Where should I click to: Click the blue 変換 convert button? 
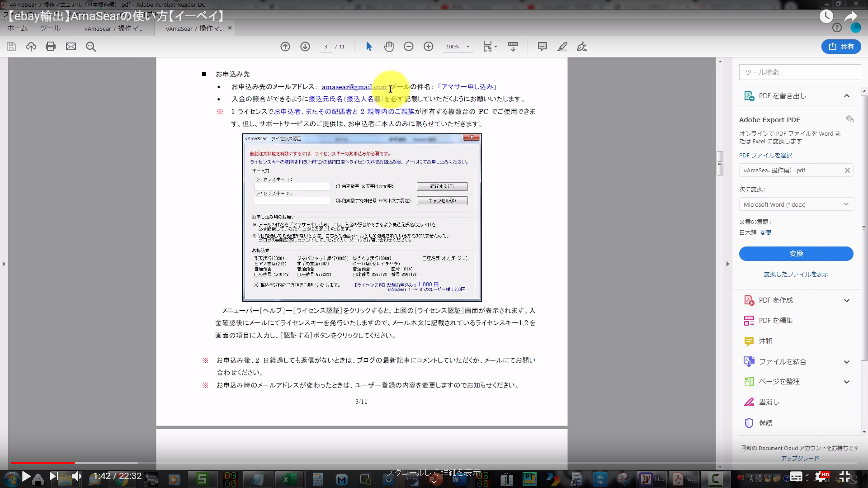pyautogui.click(x=796, y=254)
